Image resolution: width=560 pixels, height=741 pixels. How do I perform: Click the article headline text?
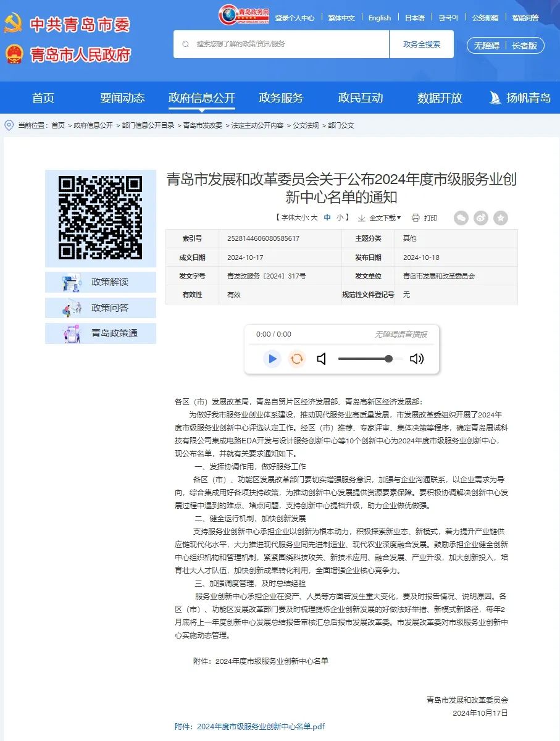(x=341, y=188)
